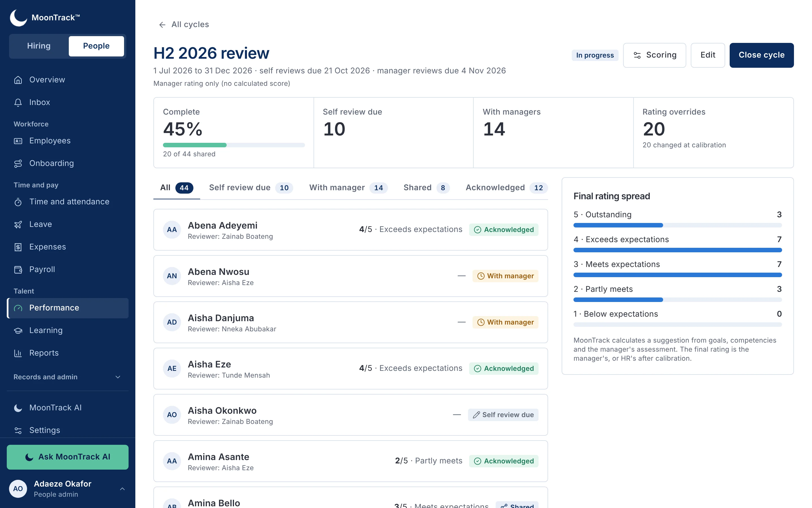Select the Shared 8 tab
The height and width of the screenshot is (508, 812).
pyautogui.click(x=427, y=188)
